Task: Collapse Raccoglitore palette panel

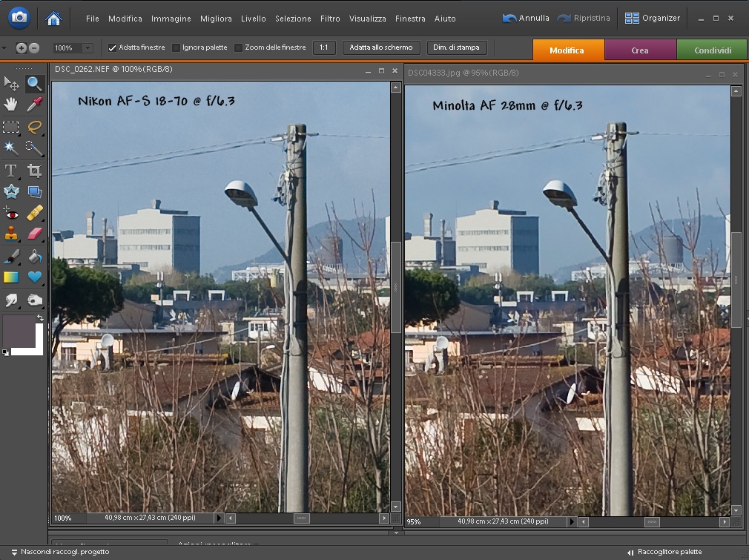Action: (664, 552)
